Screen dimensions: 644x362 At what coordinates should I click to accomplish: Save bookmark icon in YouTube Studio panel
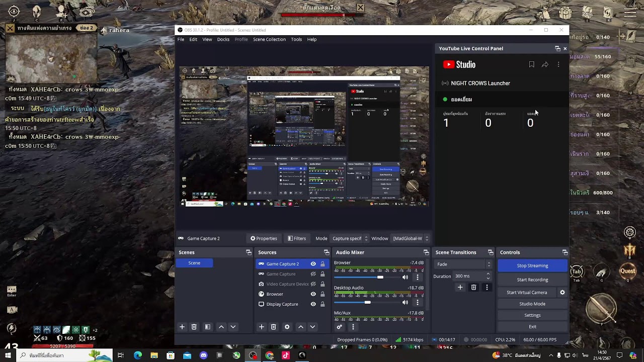coord(531,64)
